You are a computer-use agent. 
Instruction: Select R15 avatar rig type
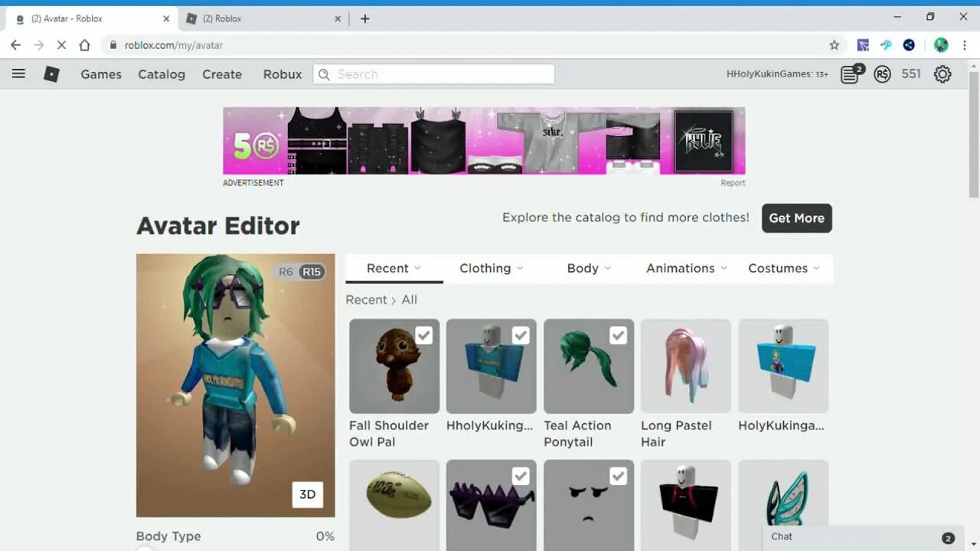point(312,272)
